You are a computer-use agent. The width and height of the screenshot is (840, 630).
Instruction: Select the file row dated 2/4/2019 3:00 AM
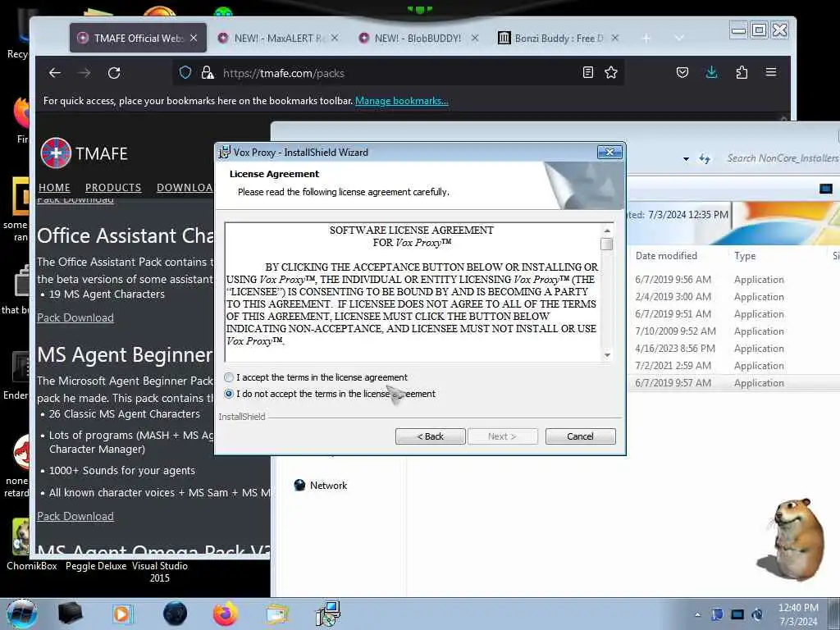click(x=734, y=297)
